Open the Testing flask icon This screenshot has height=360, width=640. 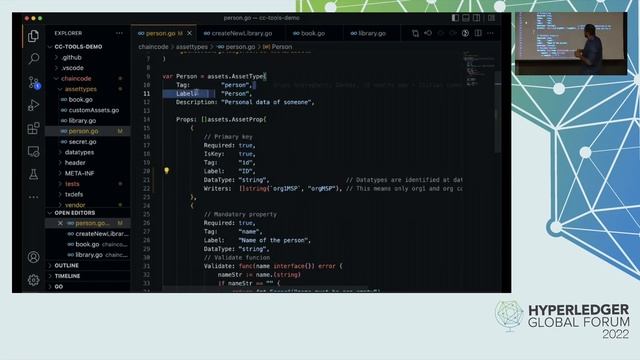point(33,175)
